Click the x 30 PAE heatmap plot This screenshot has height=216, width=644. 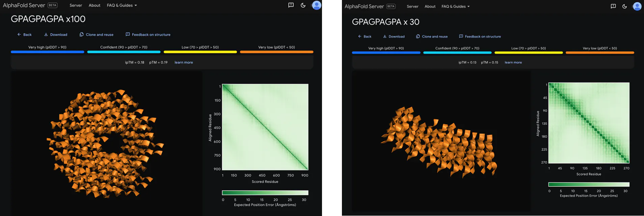click(589, 123)
